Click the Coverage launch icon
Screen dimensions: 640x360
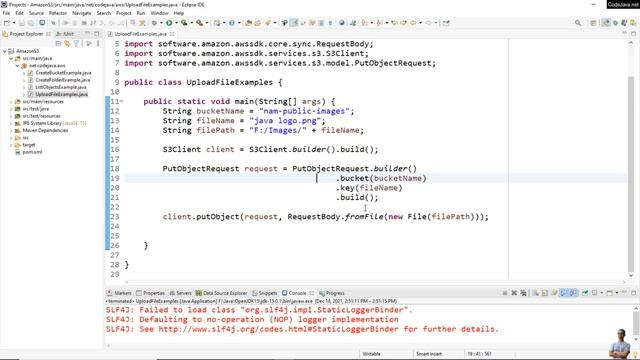point(184,23)
